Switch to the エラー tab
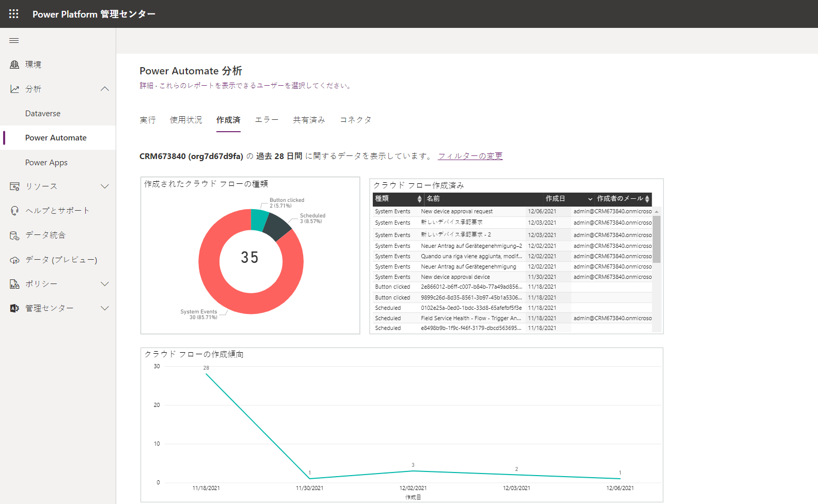The image size is (818, 504). pos(266,120)
